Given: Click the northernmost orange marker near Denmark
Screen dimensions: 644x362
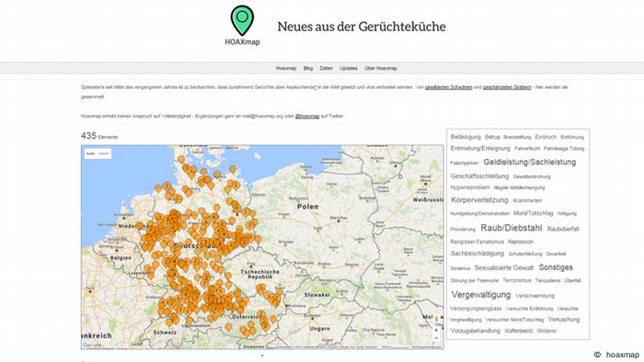Looking at the screenshot, I should tap(181, 159).
